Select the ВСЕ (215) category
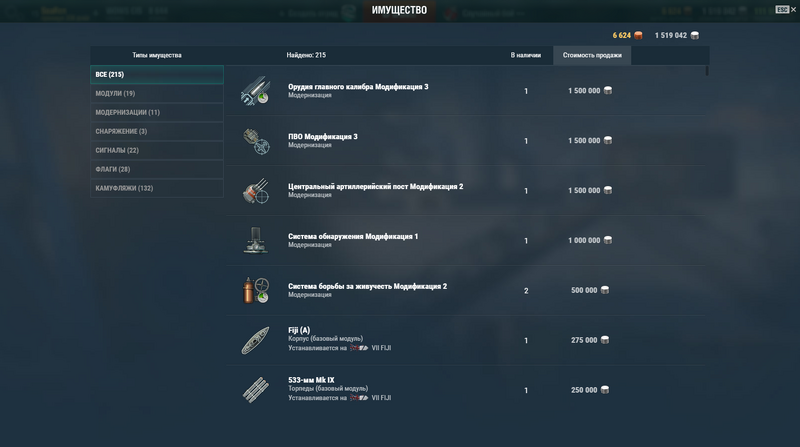Image resolution: width=800 pixels, height=447 pixels. coord(157,74)
